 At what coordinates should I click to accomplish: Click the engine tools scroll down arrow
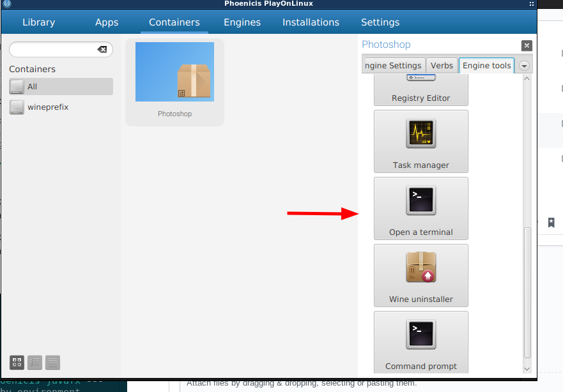point(527,369)
